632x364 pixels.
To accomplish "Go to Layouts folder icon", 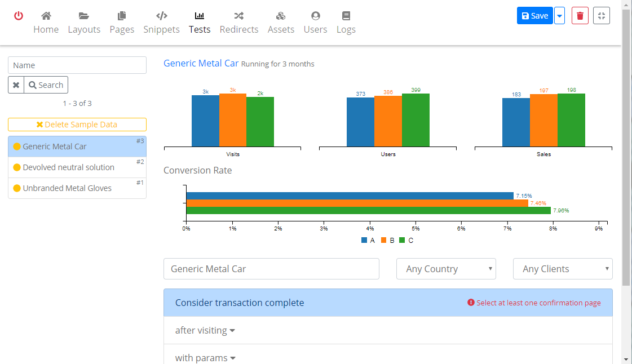I will (x=84, y=16).
